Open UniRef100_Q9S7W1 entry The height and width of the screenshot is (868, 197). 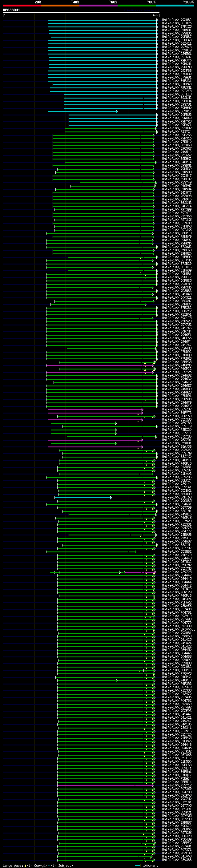click(176, 104)
